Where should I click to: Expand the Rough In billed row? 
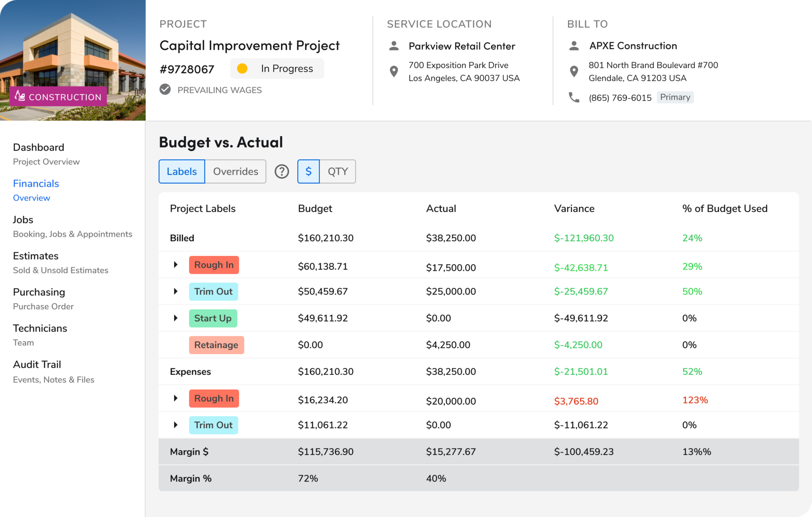click(175, 265)
